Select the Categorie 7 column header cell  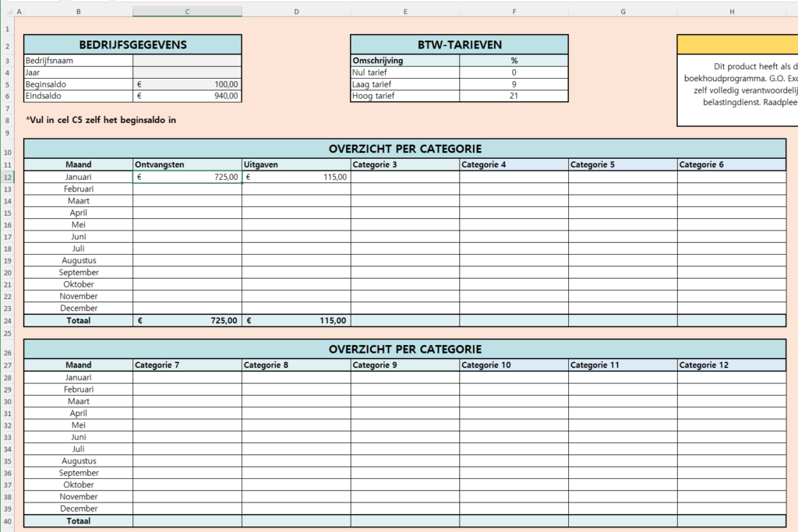[187, 365]
